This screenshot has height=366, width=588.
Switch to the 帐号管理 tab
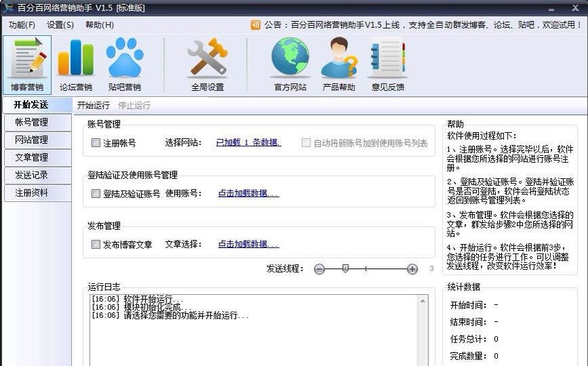tap(37, 123)
